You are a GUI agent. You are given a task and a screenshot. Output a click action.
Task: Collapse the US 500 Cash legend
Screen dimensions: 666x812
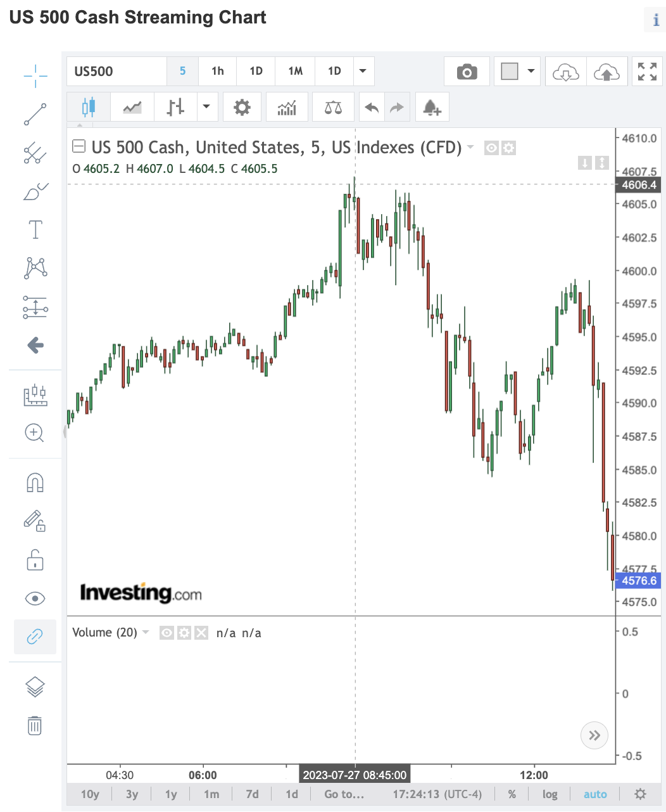pos(79,147)
